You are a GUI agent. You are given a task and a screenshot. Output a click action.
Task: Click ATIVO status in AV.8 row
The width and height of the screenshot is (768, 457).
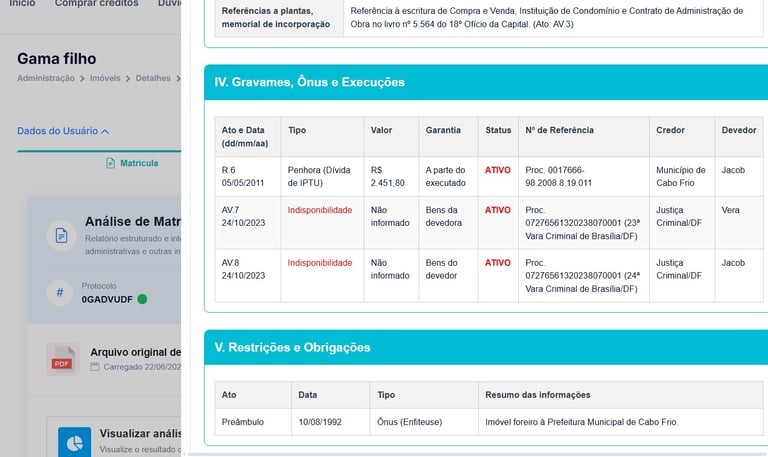pyautogui.click(x=498, y=263)
